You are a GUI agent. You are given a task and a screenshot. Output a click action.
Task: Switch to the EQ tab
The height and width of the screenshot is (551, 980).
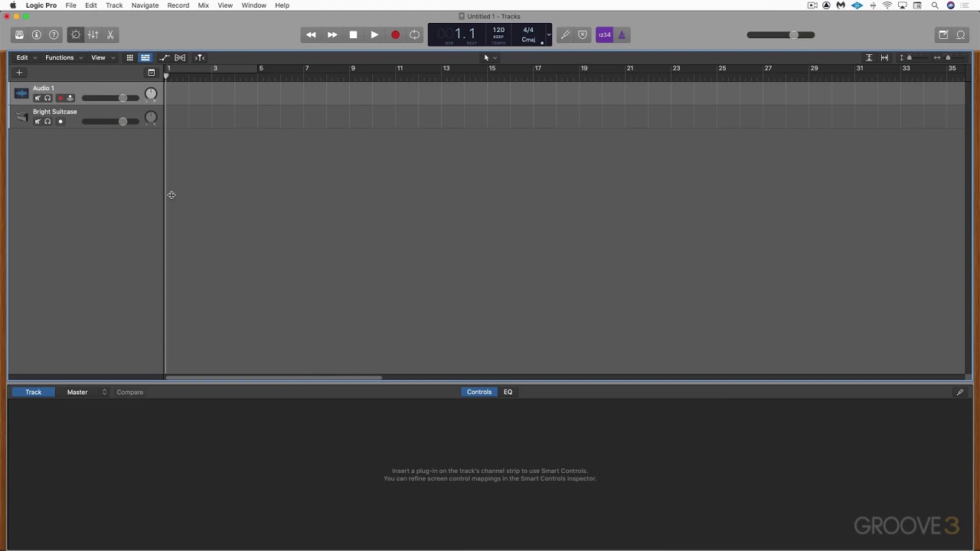click(508, 392)
